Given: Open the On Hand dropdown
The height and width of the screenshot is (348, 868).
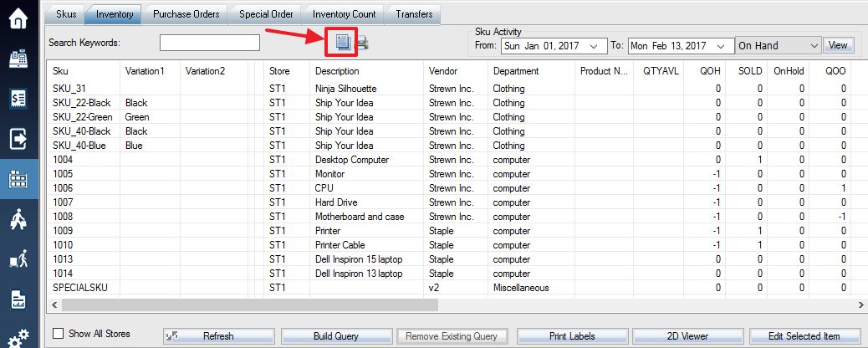Looking at the screenshot, I should point(778,46).
